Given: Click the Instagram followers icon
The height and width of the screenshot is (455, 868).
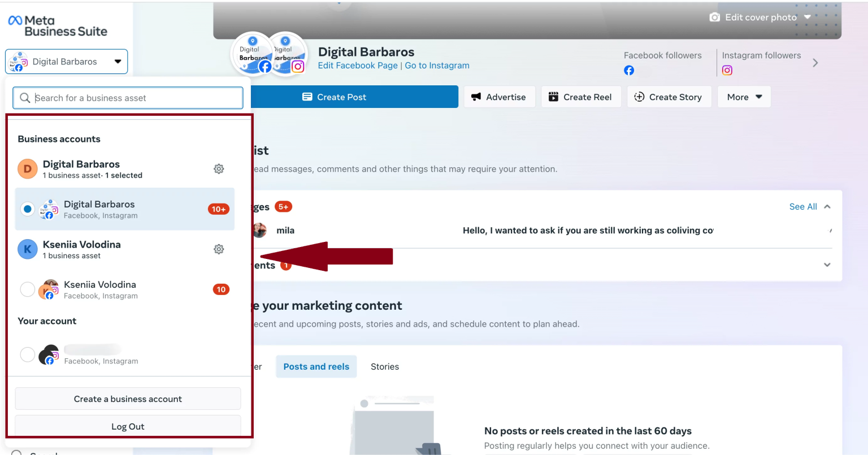Looking at the screenshot, I should pos(727,70).
